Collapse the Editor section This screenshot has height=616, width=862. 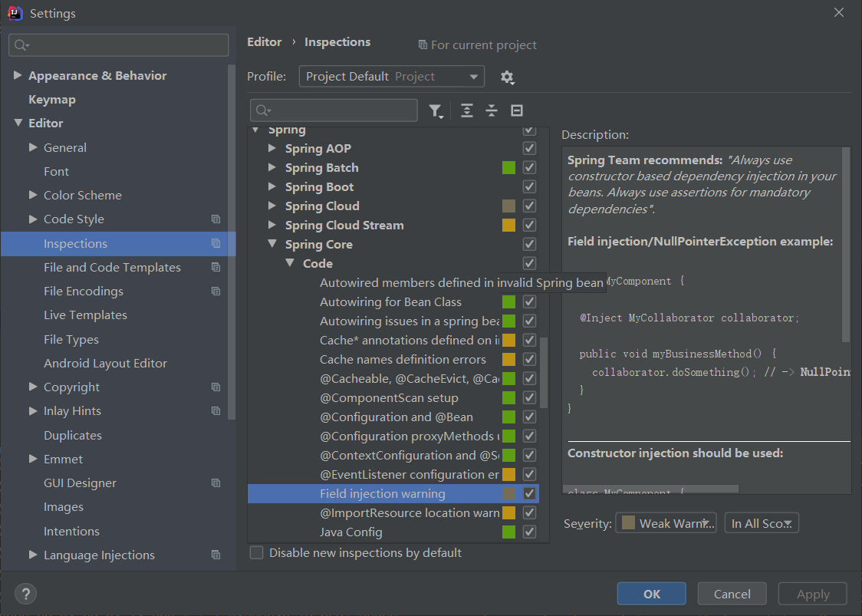tap(18, 123)
